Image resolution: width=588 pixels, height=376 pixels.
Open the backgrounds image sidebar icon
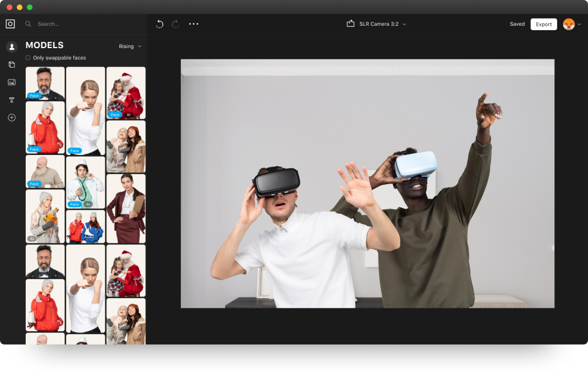click(x=12, y=82)
